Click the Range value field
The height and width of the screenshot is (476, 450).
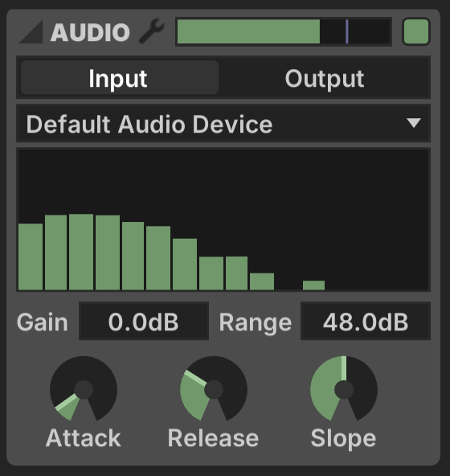[366, 321]
